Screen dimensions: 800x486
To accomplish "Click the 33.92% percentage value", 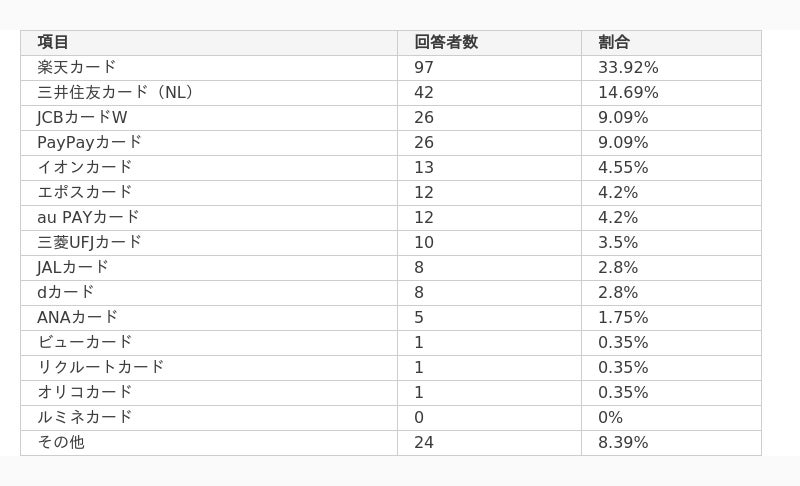I will click(628, 67).
